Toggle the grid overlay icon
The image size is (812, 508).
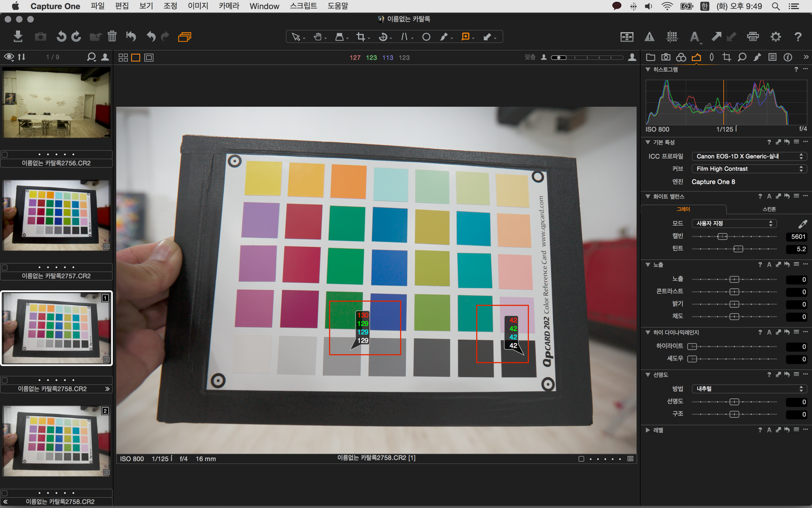pos(672,37)
